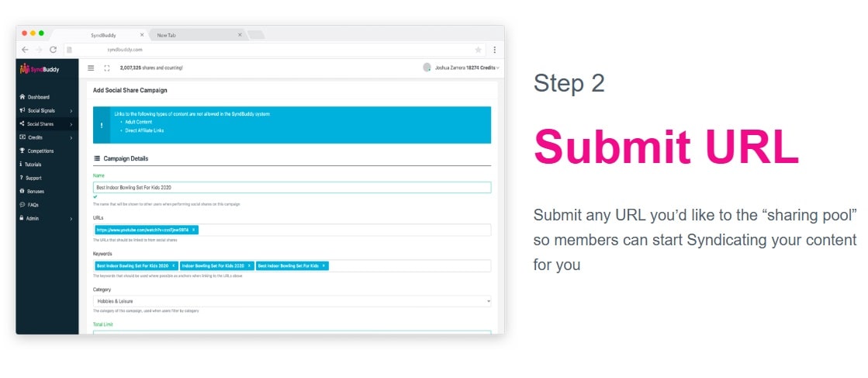Remove the "Best Indoor Bowling Set For Kids 2020" keyword tag
The image size is (868, 378).
174,265
